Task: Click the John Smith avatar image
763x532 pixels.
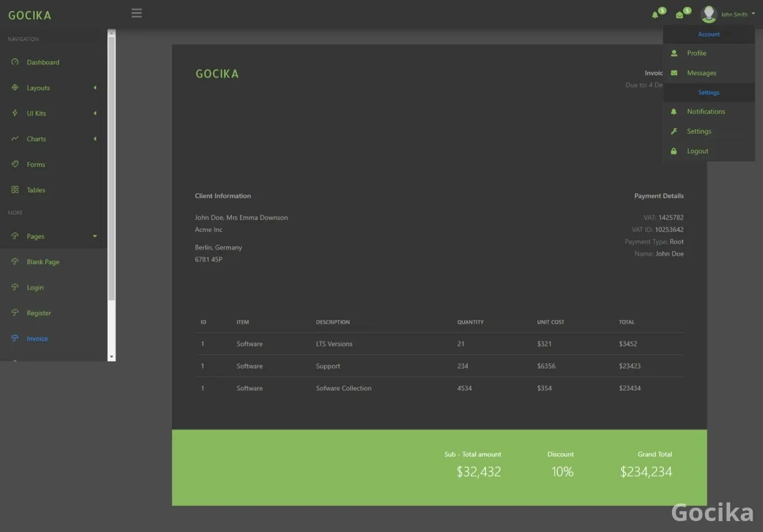Action: (708, 14)
